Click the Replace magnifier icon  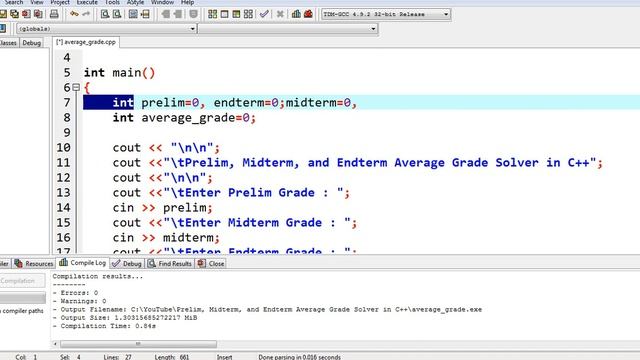(117, 14)
